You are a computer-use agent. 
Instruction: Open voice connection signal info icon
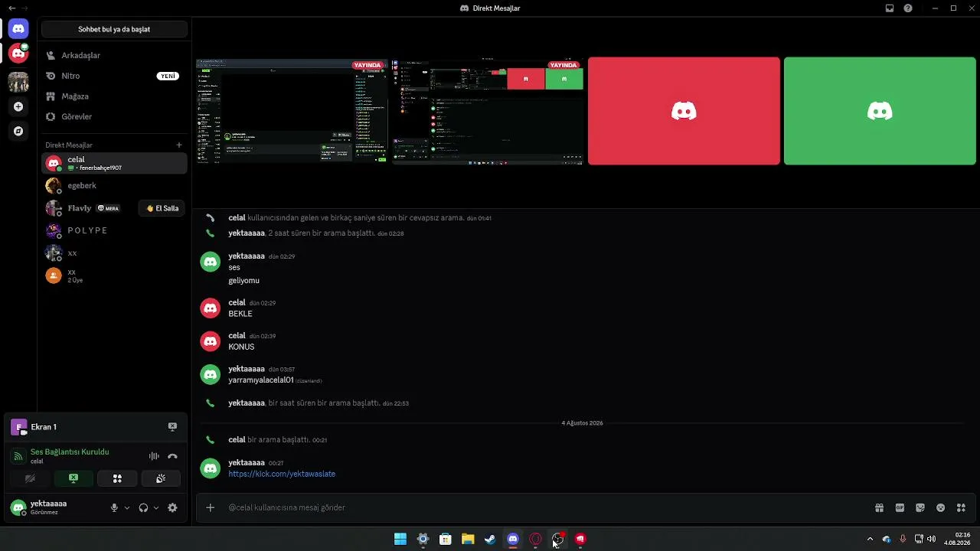point(18,456)
